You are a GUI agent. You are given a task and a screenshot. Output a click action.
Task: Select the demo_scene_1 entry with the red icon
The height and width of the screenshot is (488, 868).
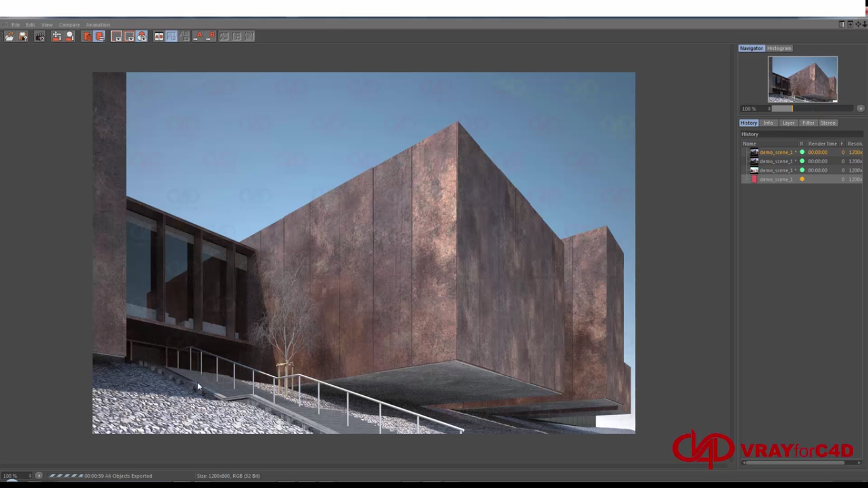pyautogui.click(x=802, y=179)
